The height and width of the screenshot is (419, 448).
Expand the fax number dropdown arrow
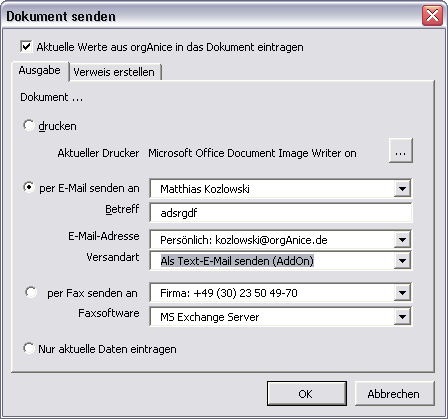click(402, 293)
